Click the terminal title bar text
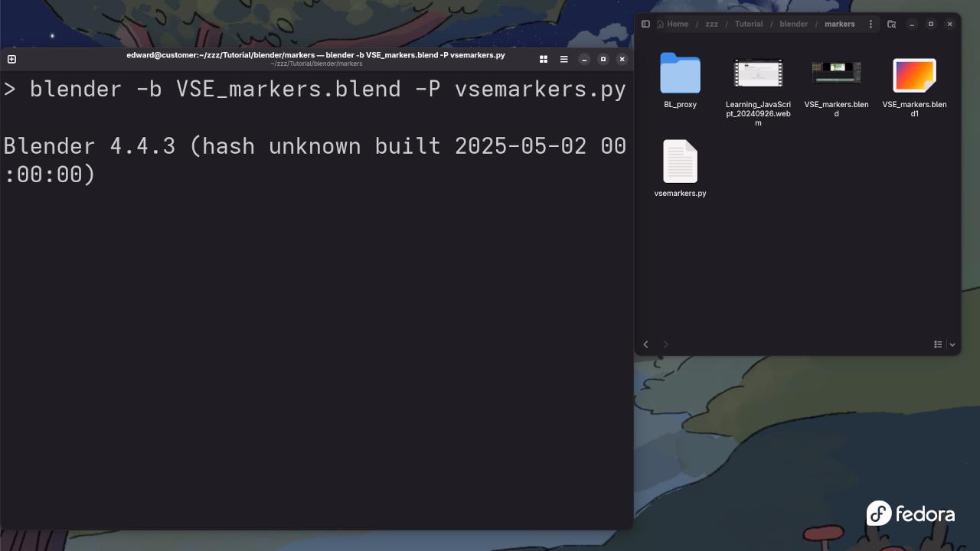The image size is (980, 551). (x=315, y=55)
